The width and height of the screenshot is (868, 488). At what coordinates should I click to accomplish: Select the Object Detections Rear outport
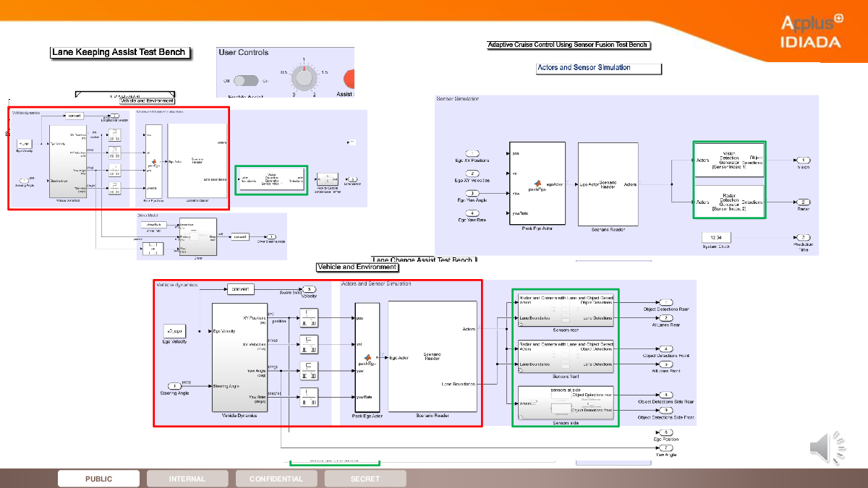click(667, 302)
